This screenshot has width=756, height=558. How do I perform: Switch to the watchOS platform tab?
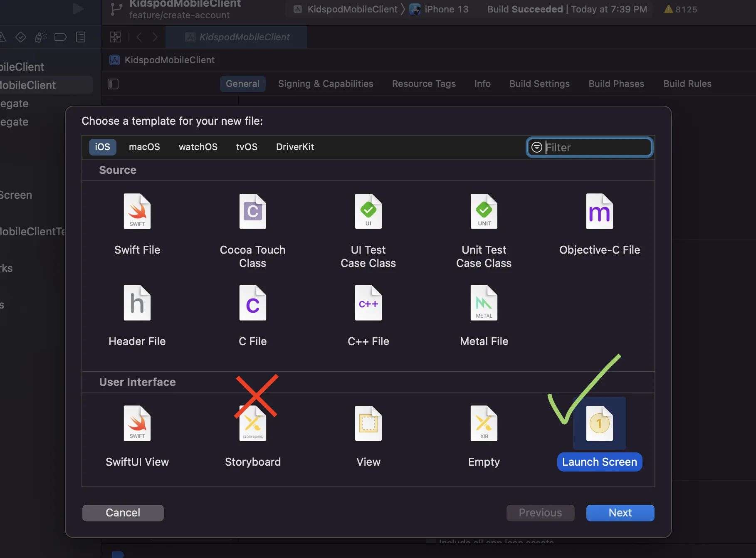[198, 147]
